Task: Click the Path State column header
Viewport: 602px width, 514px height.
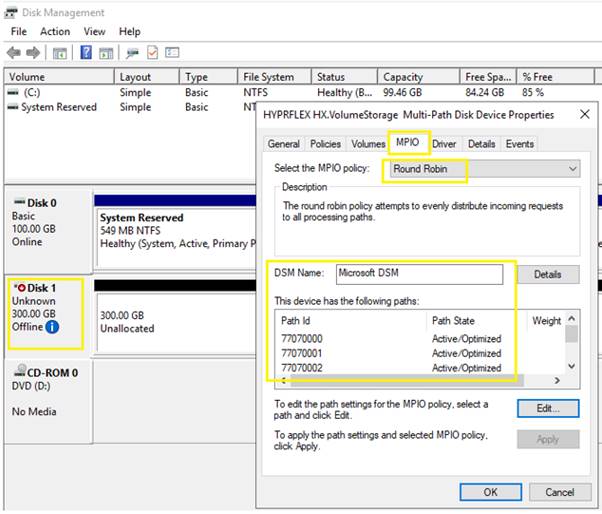Action: click(x=477, y=321)
